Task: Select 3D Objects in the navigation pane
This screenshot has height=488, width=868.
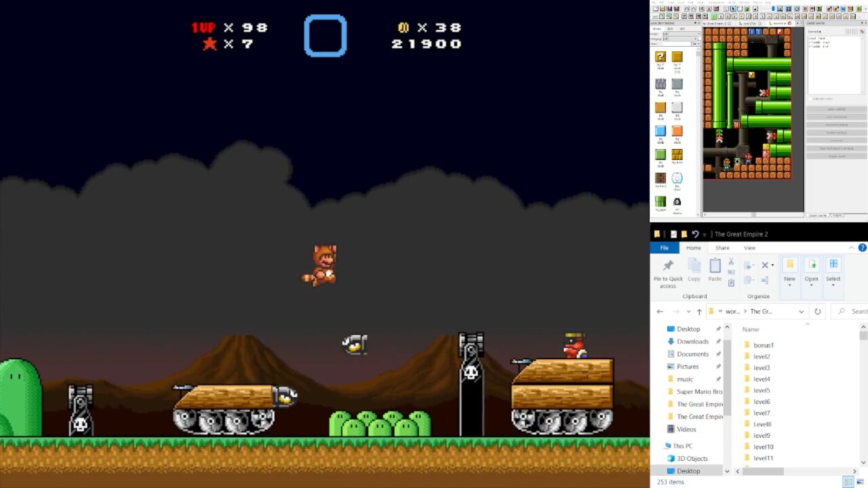Action: [692, 458]
